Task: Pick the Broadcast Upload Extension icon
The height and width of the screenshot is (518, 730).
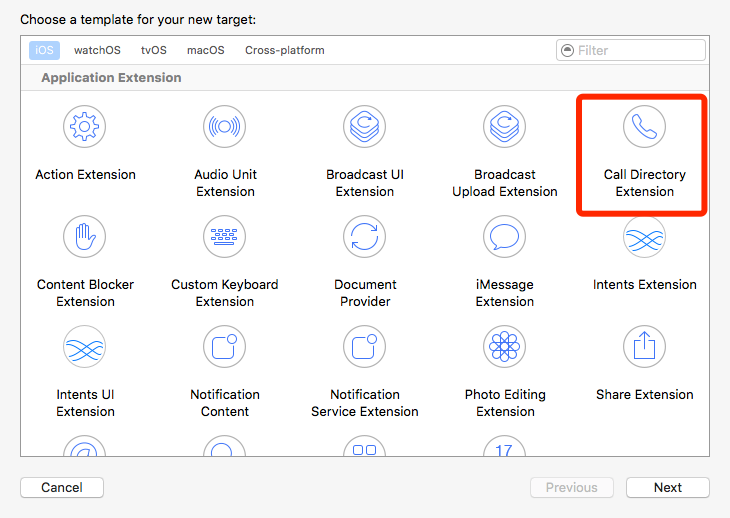Action: pyautogui.click(x=505, y=127)
